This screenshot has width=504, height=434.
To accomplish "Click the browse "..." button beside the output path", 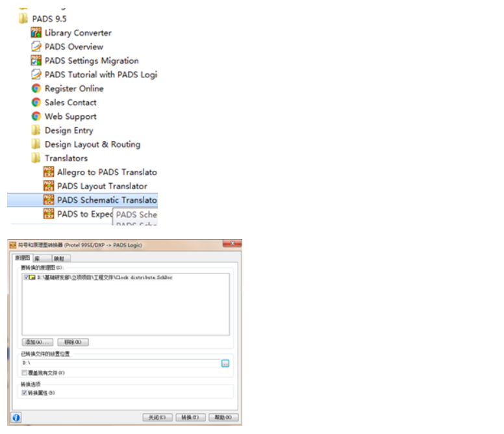I will click(225, 364).
